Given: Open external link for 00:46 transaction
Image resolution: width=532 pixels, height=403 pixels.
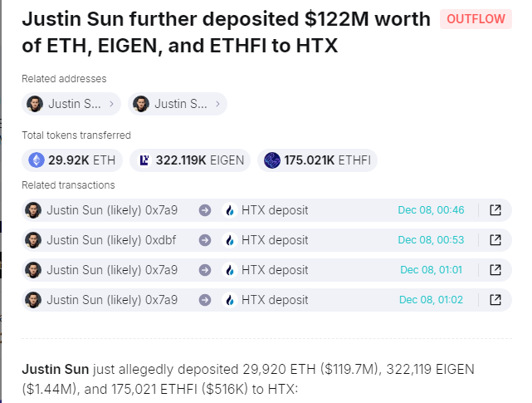Looking at the screenshot, I should tap(495, 210).
